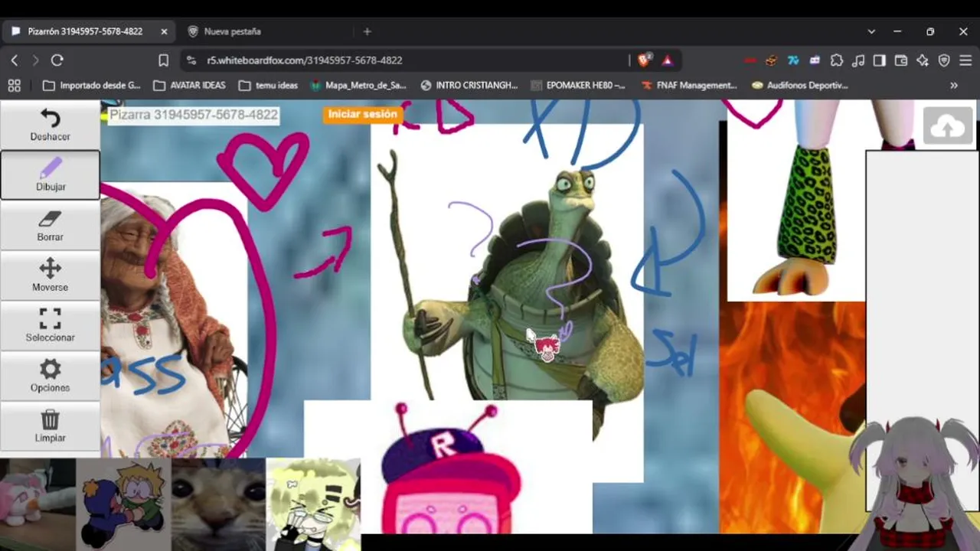The height and width of the screenshot is (551, 980).
Task: Clear the board with Limpiar trash icon
Action: tap(50, 426)
